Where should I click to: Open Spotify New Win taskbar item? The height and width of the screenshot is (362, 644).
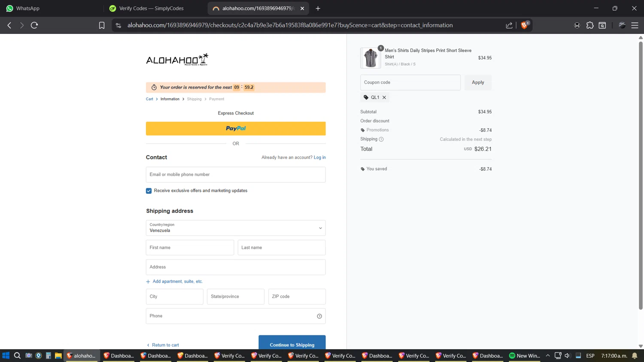click(x=524, y=356)
